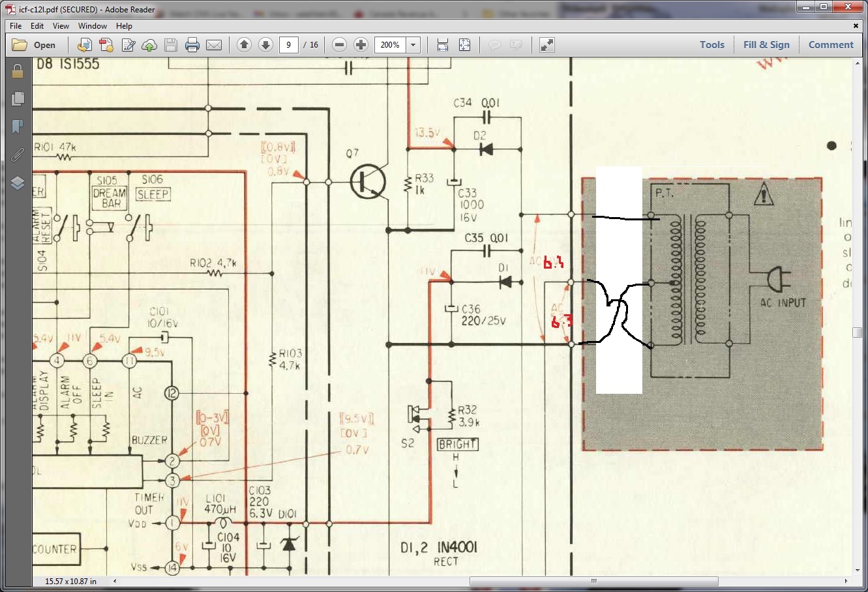The image size is (868, 592).
Task: Open the Layers panel
Action: coord(18,183)
